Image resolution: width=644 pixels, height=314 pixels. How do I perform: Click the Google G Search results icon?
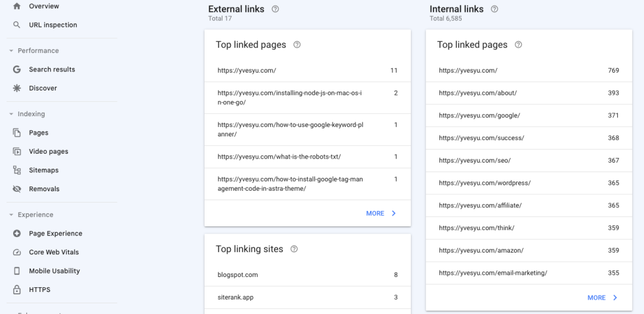17,69
